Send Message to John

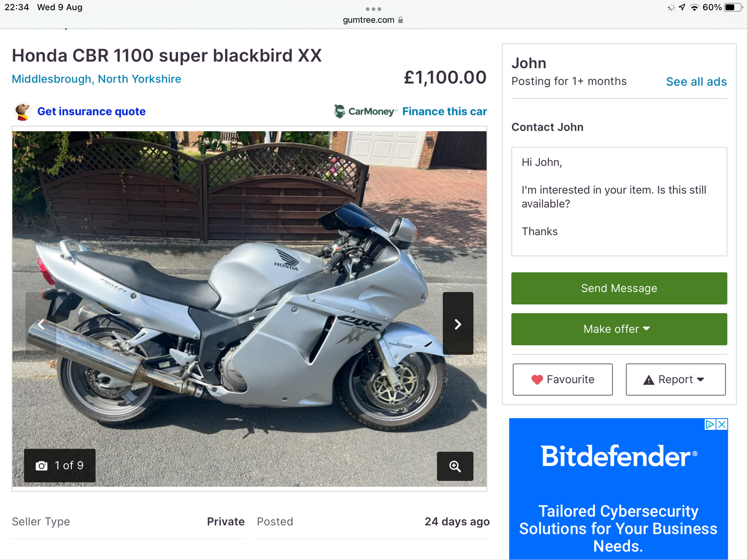(x=619, y=288)
